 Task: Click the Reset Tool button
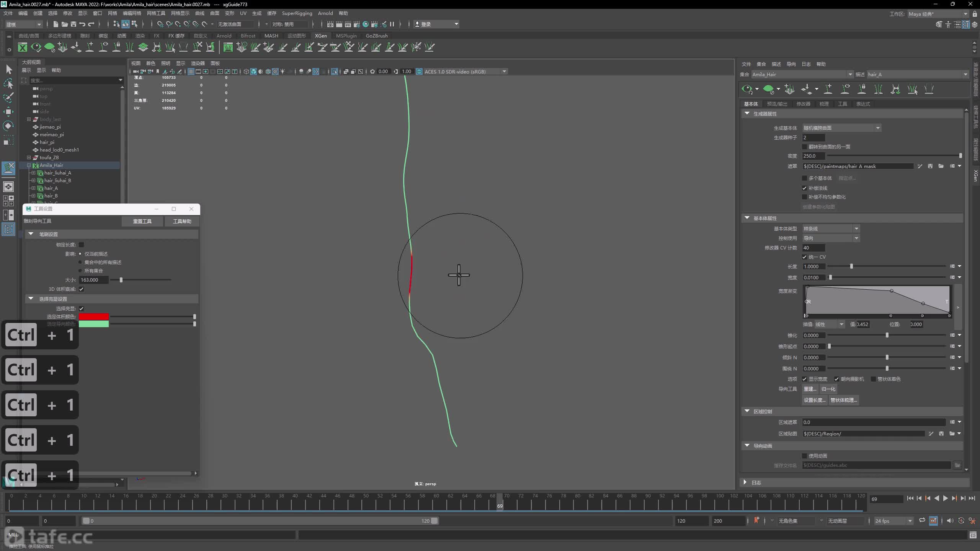coord(142,221)
